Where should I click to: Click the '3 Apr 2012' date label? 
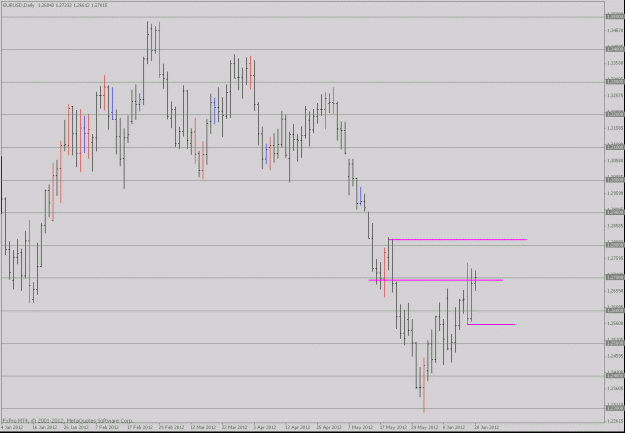(x=266, y=427)
